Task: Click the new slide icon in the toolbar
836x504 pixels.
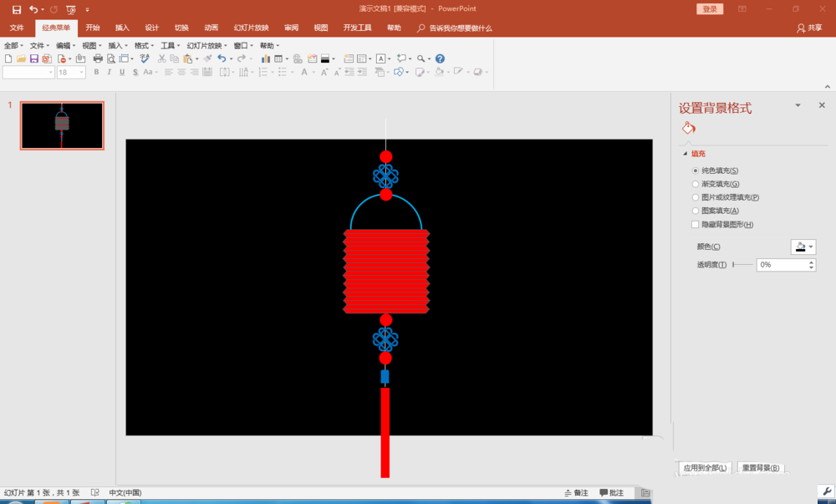Action: tap(349, 59)
